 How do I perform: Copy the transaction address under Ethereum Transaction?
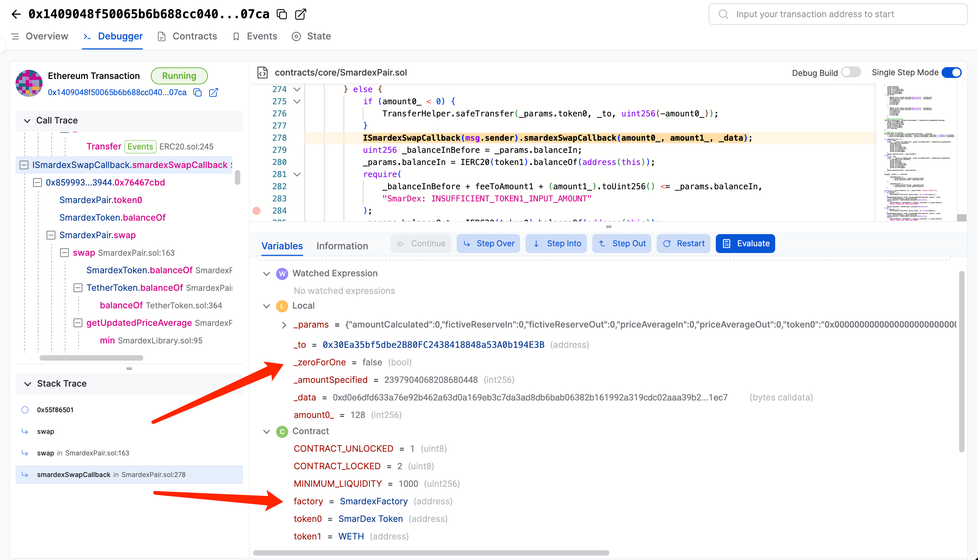[197, 92]
